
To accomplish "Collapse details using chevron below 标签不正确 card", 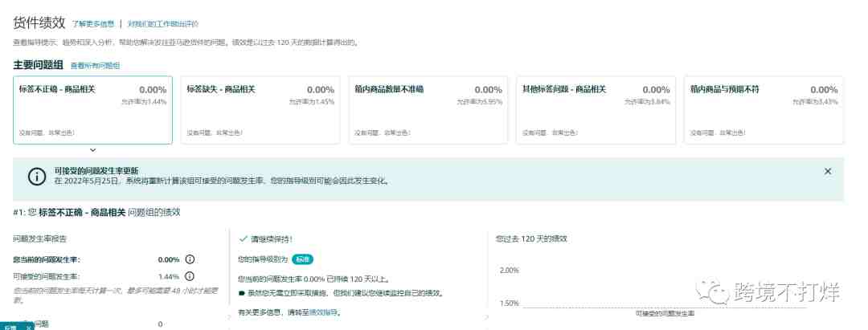I will [93, 150].
